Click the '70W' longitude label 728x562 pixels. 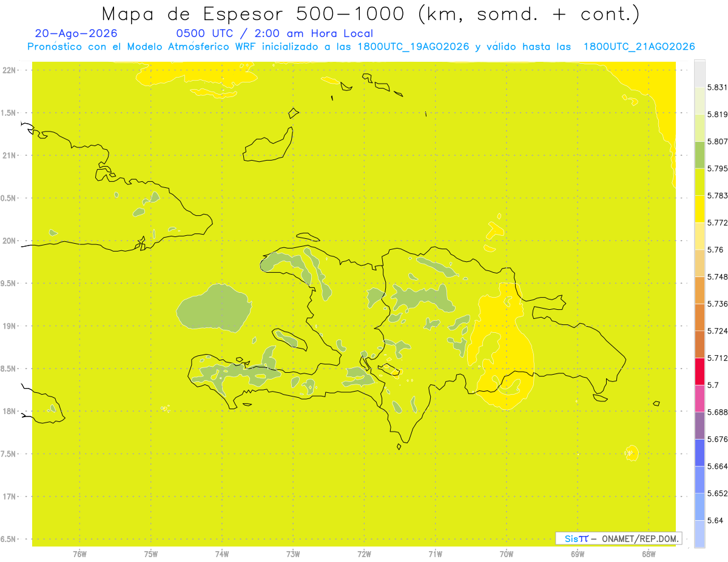click(x=507, y=554)
